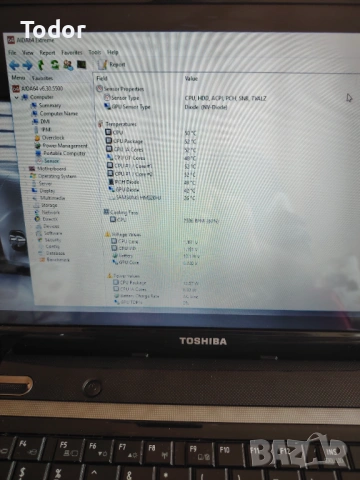
Task: Open the Storage tree item
Action: coord(45,205)
